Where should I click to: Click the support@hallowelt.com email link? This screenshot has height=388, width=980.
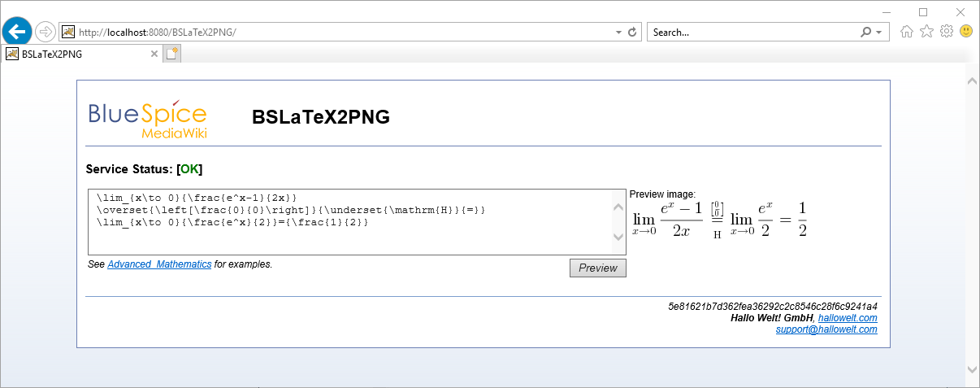click(x=826, y=329)
